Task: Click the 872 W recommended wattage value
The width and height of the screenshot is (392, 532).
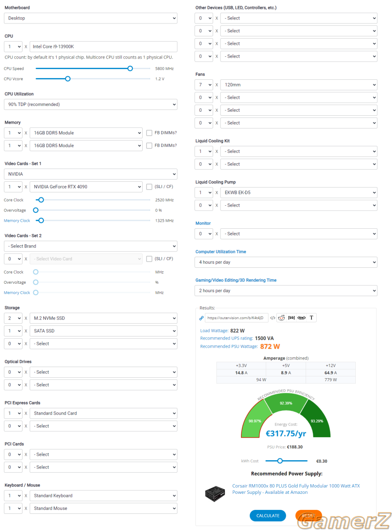Action: 270,346
